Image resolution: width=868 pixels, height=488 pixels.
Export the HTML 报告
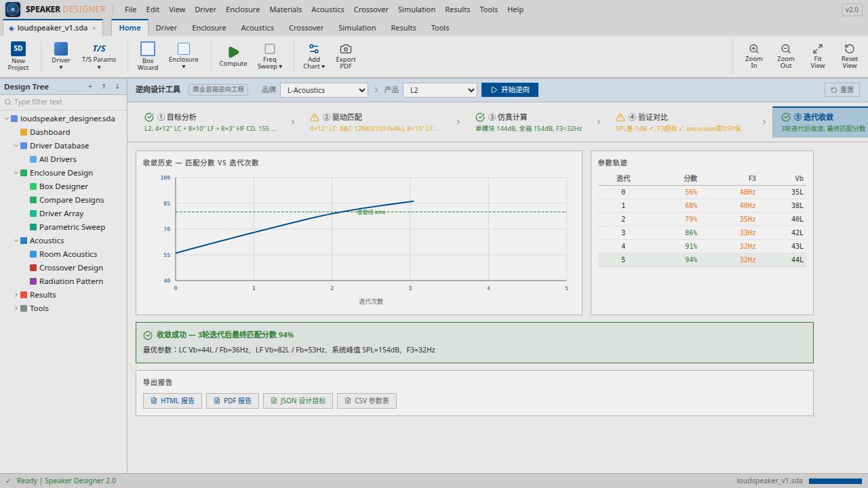(x=172, y=401)
